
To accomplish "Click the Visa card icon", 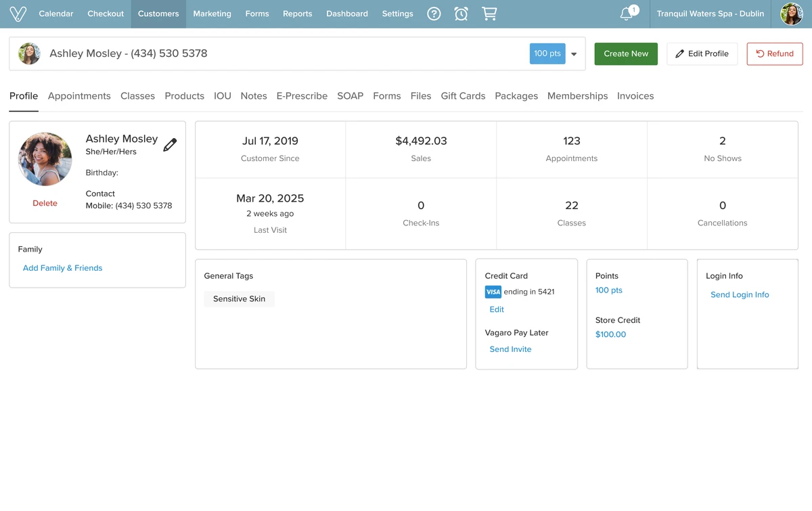I will coord(493,292).
